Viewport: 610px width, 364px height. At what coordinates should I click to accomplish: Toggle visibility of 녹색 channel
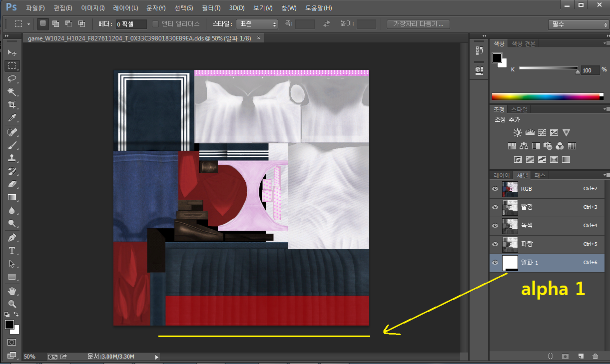pos(495,226)
